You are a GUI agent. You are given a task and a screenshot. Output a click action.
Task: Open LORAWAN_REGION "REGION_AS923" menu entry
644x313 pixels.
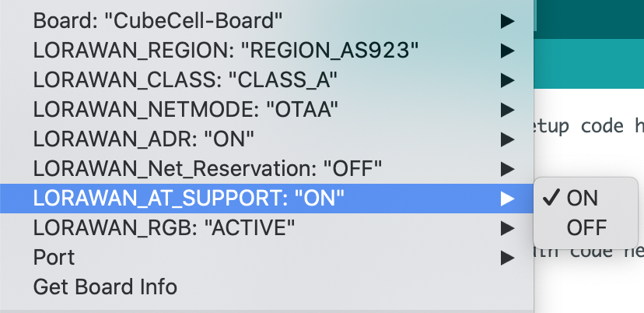pyautogui.click(x=226, y=51)
